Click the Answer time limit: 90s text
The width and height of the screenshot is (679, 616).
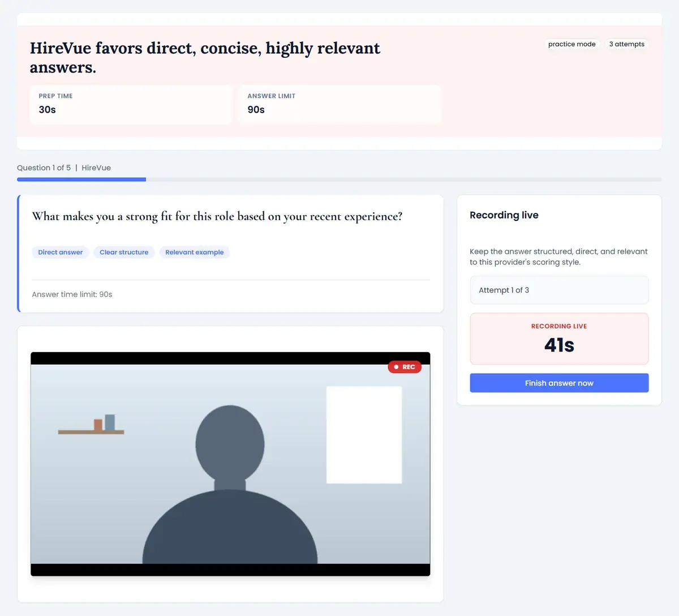[x=72, y=294]
